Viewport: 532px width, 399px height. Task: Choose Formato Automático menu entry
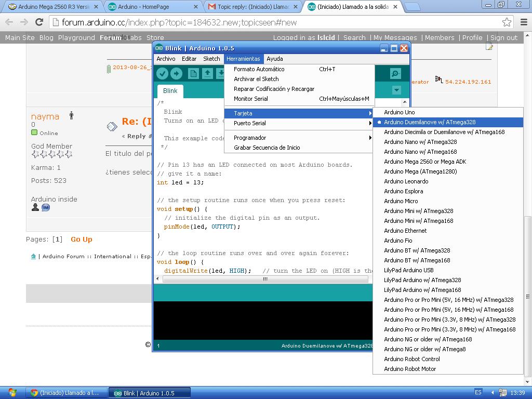click(x=299, y=69)
